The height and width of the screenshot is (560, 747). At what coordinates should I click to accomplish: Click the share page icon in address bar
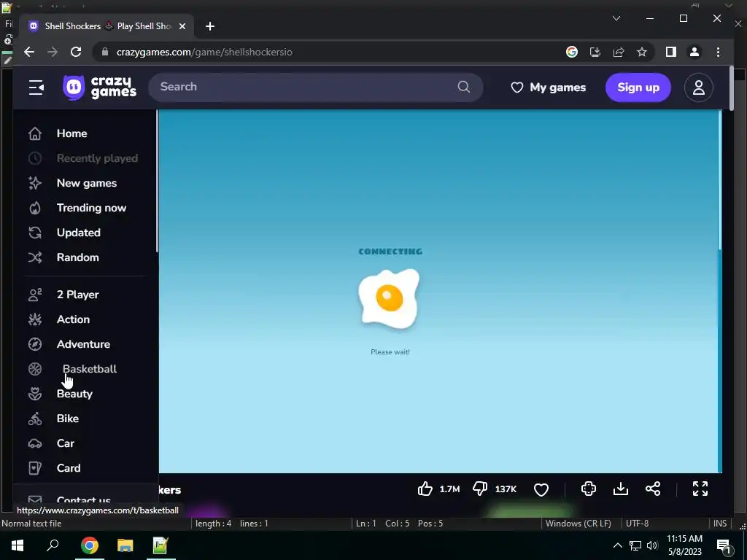point(619,52)
